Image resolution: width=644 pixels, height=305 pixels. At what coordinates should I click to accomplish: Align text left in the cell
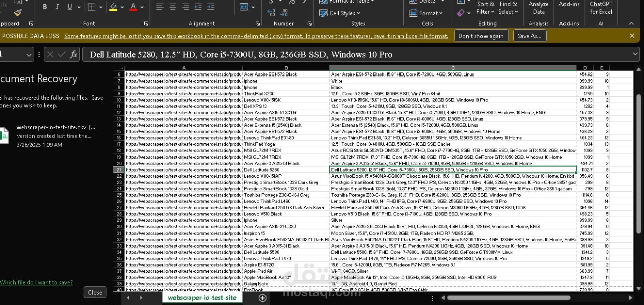(160, 7)
